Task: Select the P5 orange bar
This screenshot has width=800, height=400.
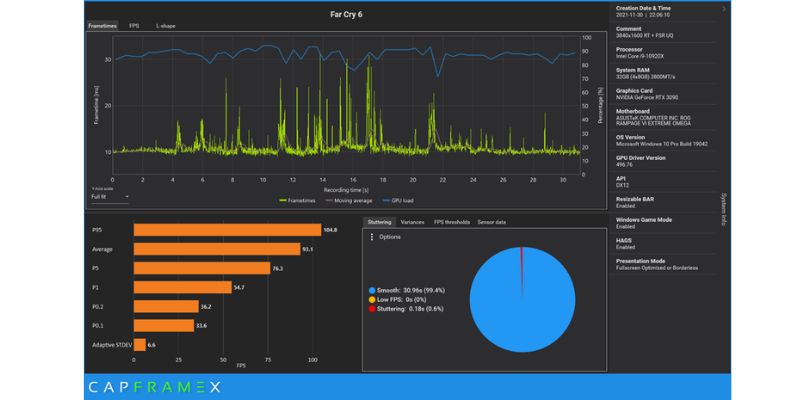Action: point(202,268)
